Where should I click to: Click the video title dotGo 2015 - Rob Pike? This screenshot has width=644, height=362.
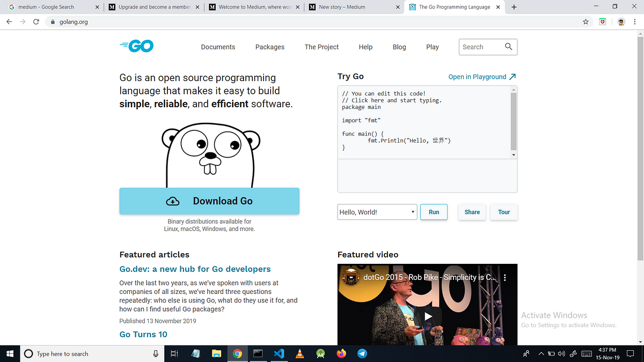pyautogui.click(x=430, y=277)
